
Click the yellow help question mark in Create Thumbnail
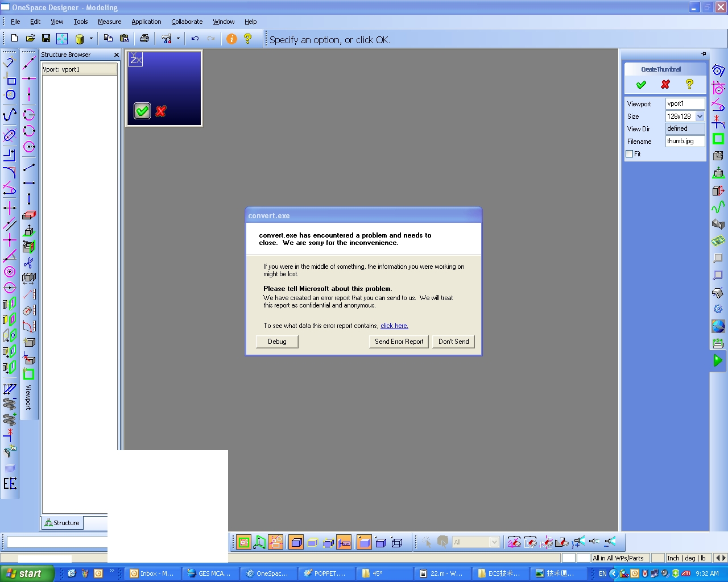coord(689,84)
